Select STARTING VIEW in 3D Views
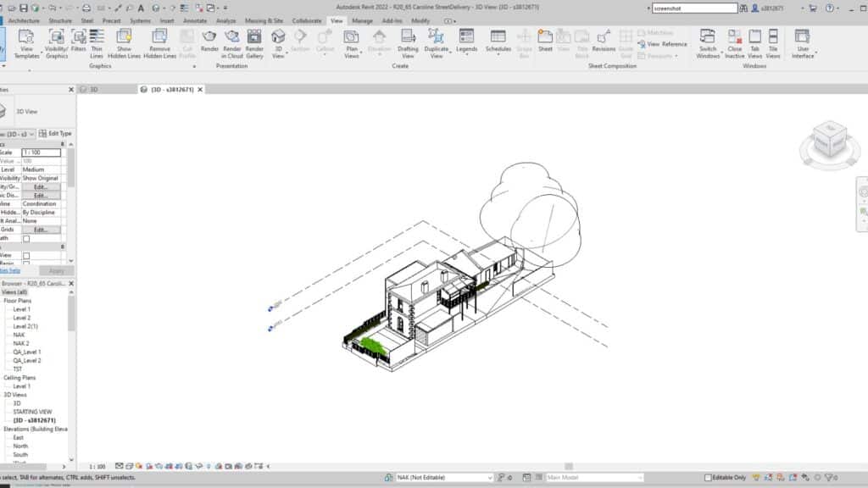 point(32,412)
